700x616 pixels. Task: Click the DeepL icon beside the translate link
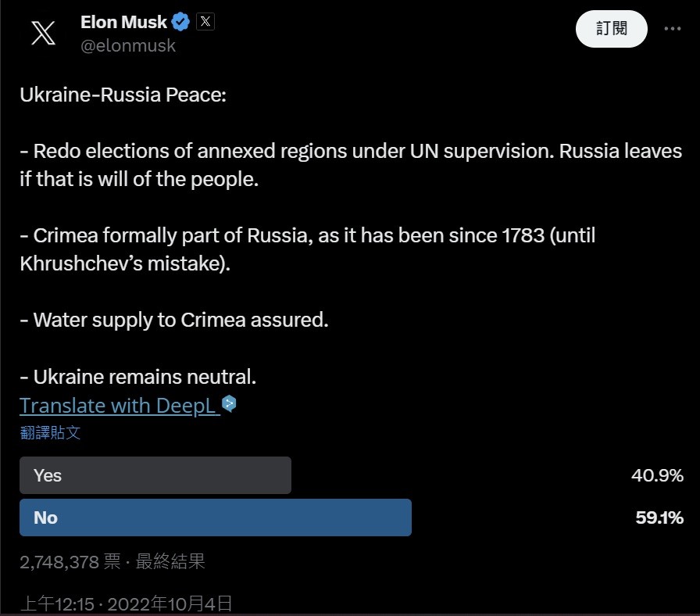click(x=229, y=404)
